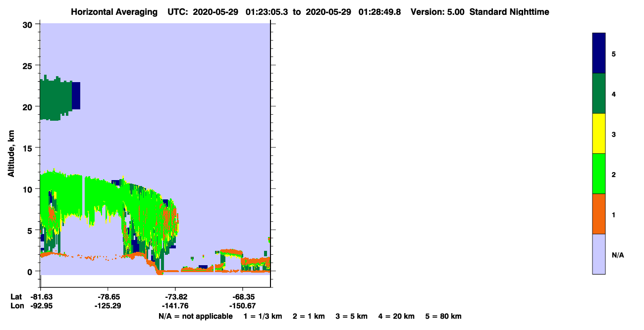The width and height of the screenshot is (644, 330).
Task: Click the 10 km altitude tick label
Action: pyautogui.click(x=28, y=189)
